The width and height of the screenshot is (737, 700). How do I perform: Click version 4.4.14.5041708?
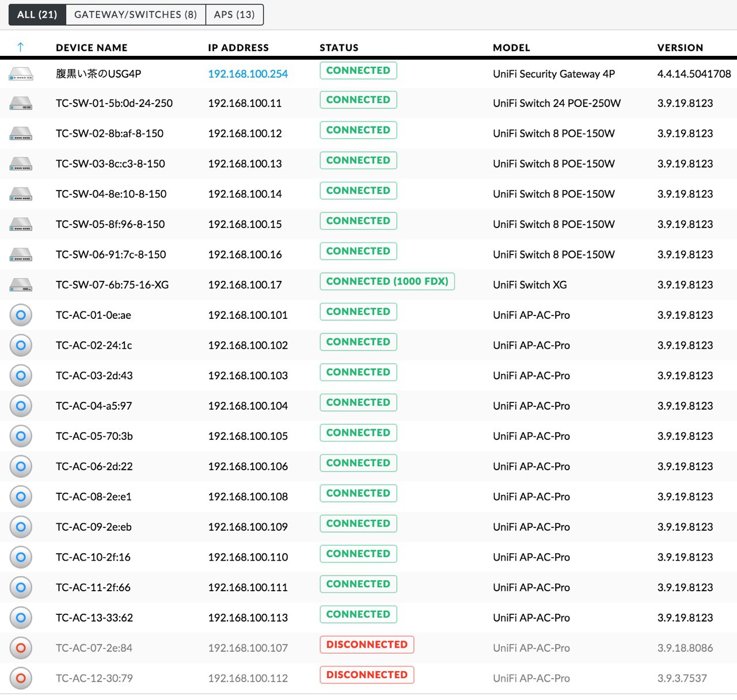click(694, 74)
